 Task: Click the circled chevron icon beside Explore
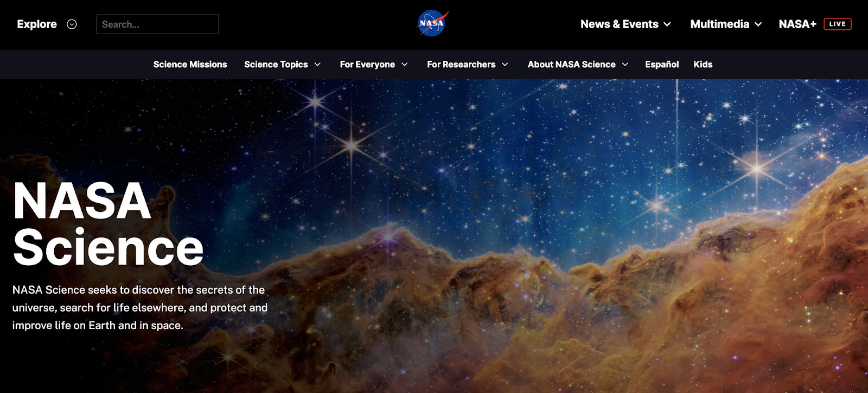click(x=72, y=24)
